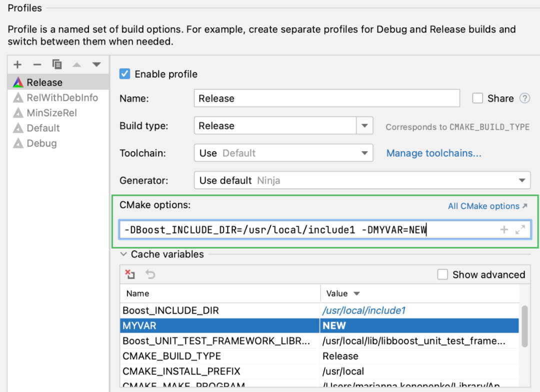Viewport: 540px width, 392px height.
Task: Enable the Show advanced checkbox
Action: coord(442,275)
